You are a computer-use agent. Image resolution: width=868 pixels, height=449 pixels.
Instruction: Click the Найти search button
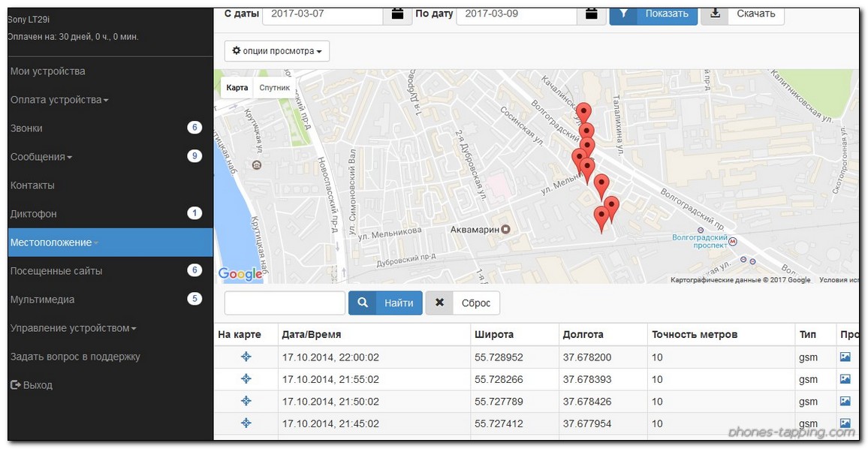[x=385, y=303]
